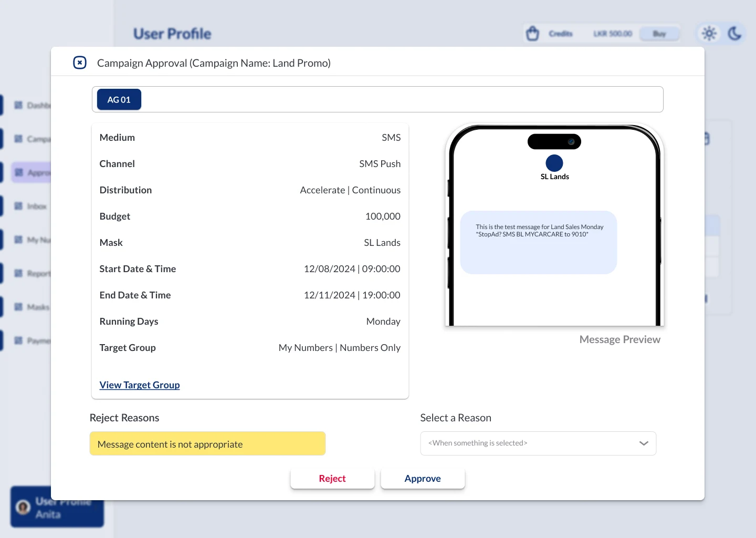The height and width of the screenshot is (538, 756).
Task: Click the Approvals icon in background sidebar
Action: (x=19, y=172)
